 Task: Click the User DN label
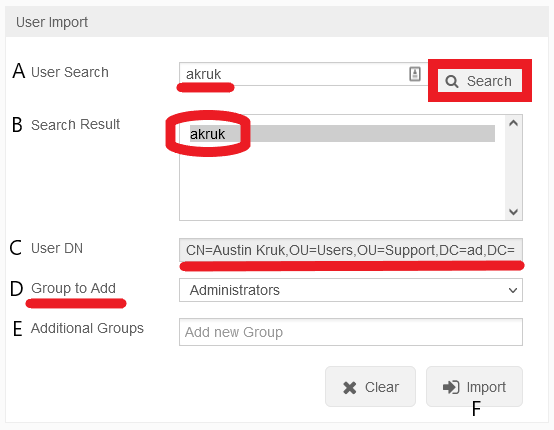pos(57,248)
